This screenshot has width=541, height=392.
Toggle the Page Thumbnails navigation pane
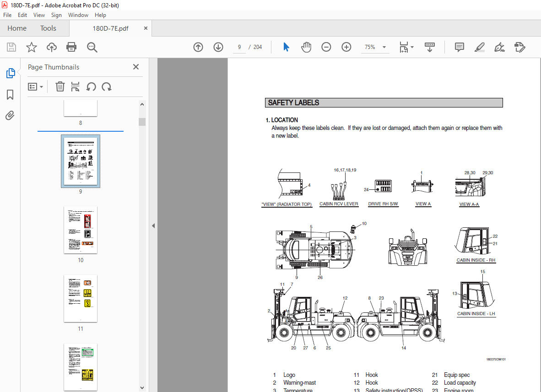click(x=10, y=73)
